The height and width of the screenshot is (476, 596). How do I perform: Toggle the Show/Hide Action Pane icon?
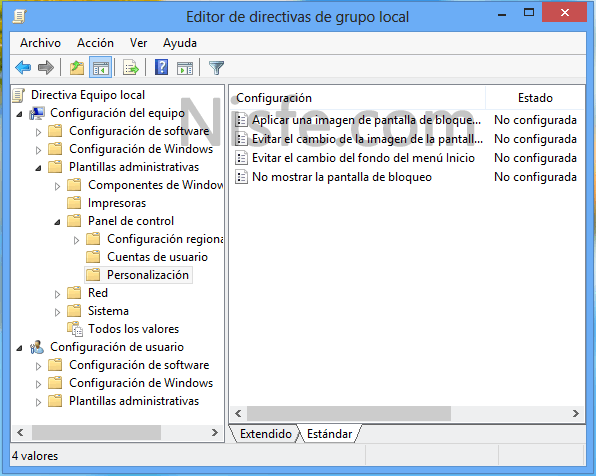point(185,68)
